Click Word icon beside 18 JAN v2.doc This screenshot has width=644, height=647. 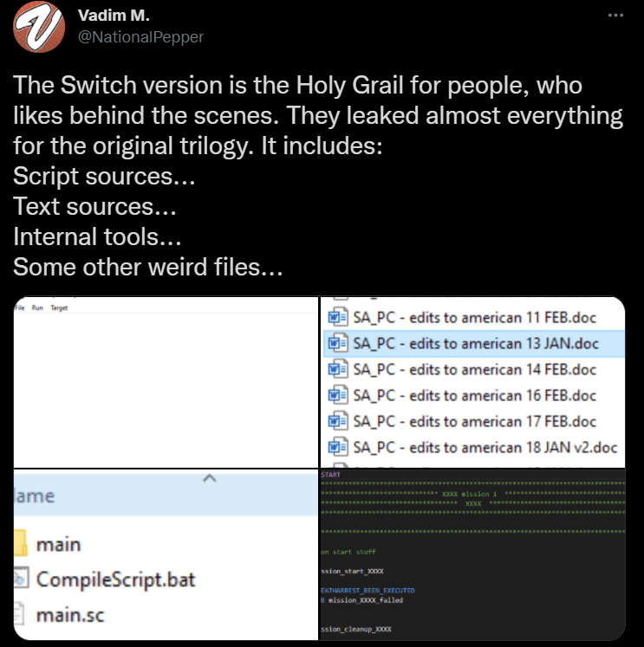[336, 448]
